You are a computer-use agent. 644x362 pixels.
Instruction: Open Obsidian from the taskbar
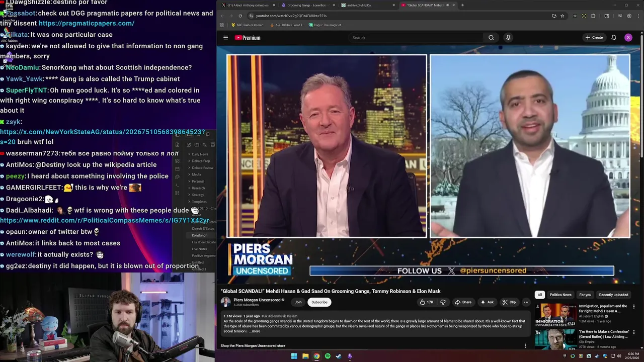coord(350,356)
